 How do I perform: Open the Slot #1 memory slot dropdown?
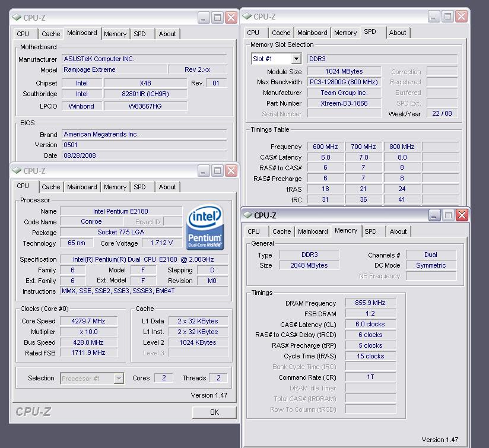296,59
